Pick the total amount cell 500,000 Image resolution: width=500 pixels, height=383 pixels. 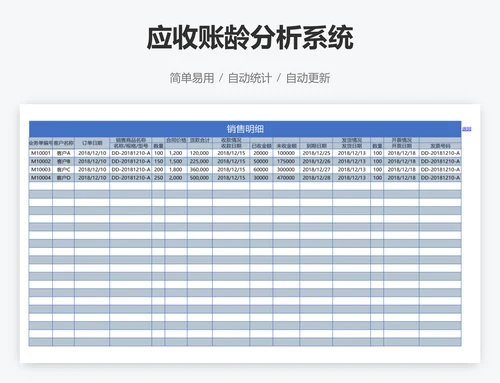pos(200,178)
